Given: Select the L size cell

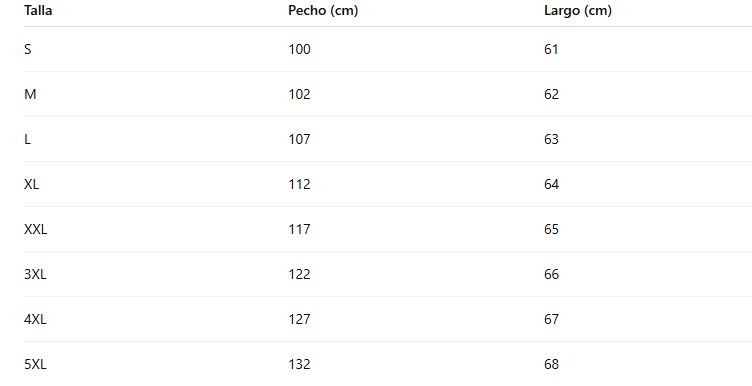Looking at the screenshot, I should (27, 140).
